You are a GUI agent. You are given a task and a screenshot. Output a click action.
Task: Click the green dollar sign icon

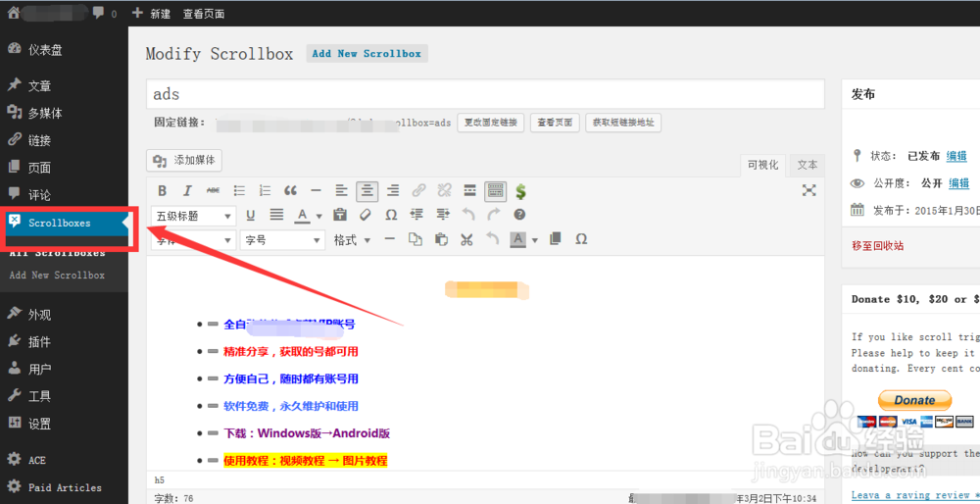point(520,191)
